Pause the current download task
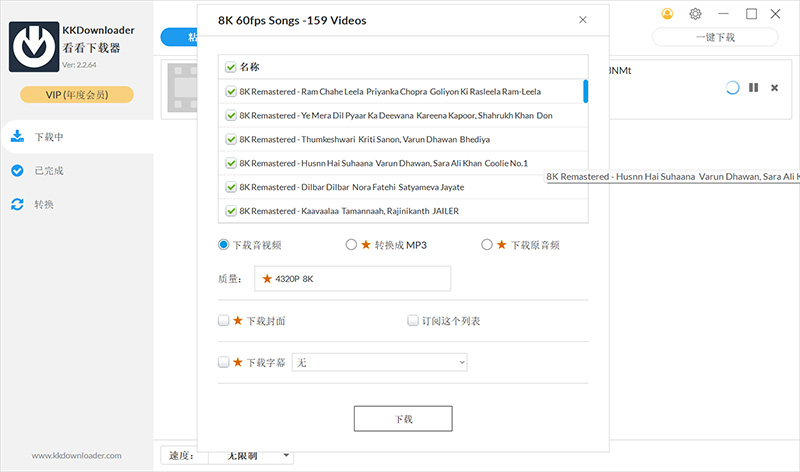This screenshot has height=472, width=800. 753,88
